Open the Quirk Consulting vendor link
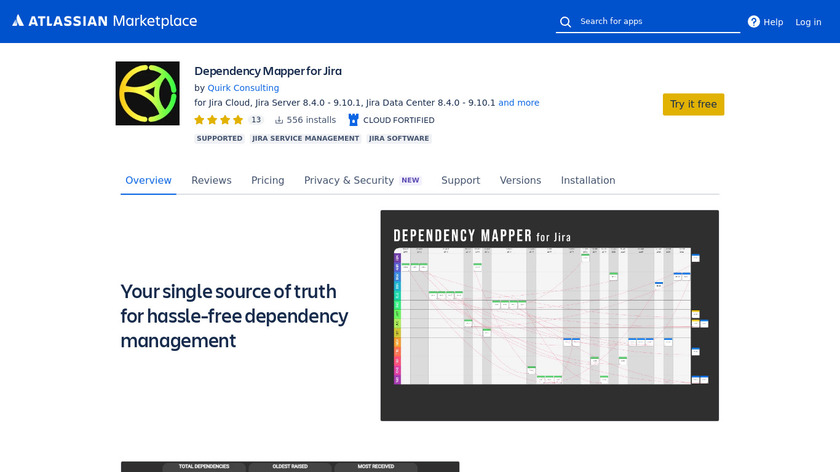The width and height of the screenshot is (840, 472). (243, 88)
